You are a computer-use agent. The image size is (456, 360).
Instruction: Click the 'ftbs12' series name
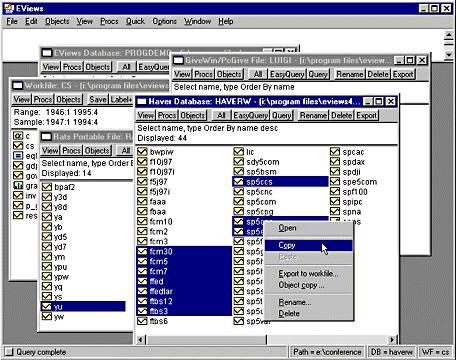[x=161, y=301]
